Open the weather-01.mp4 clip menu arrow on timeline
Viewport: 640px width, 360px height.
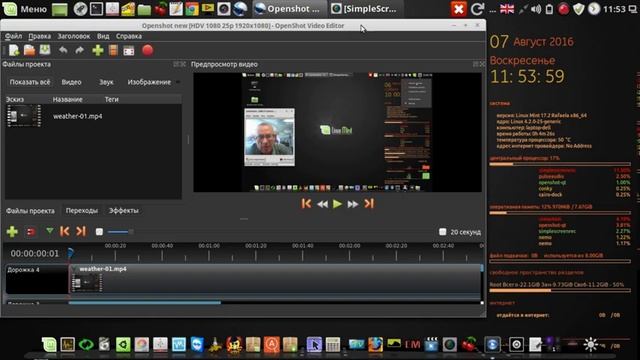tap(75, 269)
